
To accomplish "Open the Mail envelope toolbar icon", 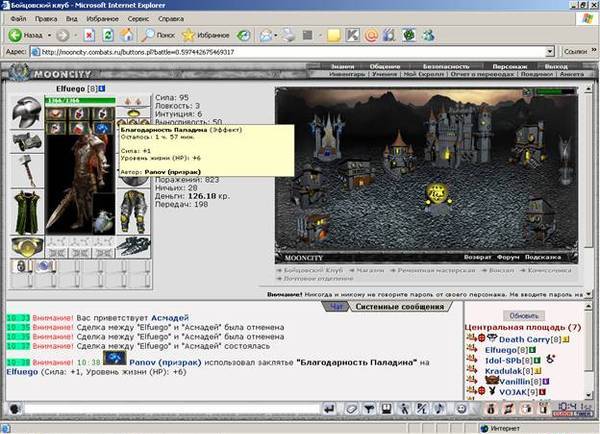I will (x=266, y=36).
